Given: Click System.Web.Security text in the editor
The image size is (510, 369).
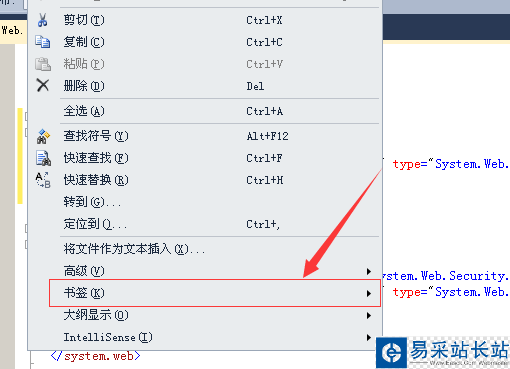Looking at the screenshot, I should pos(445,276).
